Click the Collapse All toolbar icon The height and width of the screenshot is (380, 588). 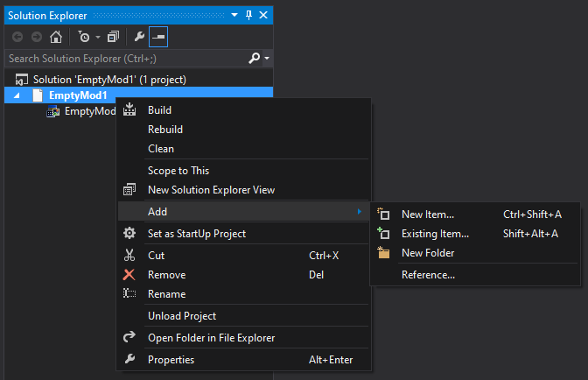click(x=114, y=37)
